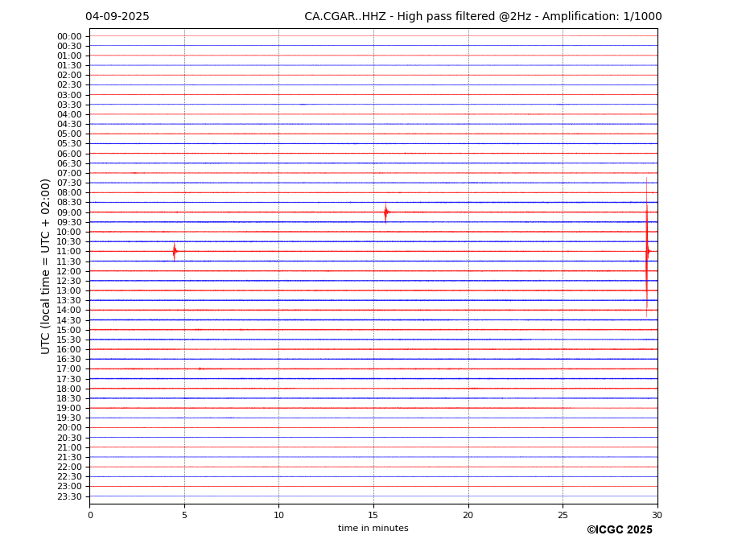This screenshot has width=746, height=560.
Task: Click the x-axis tick label 20
Action: (x=468, y=515)
